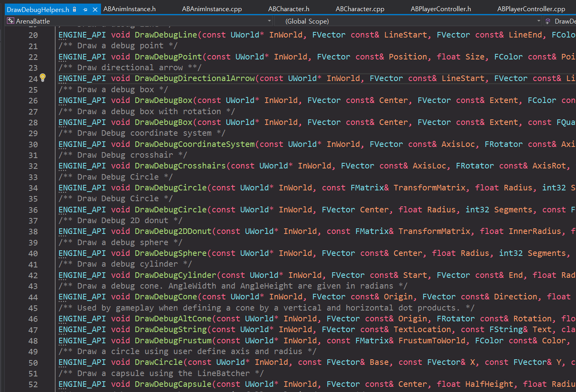Click HalfHeight parameter on line 52
Viewport: 576px width, 392px height.
[x=489, y=384]
